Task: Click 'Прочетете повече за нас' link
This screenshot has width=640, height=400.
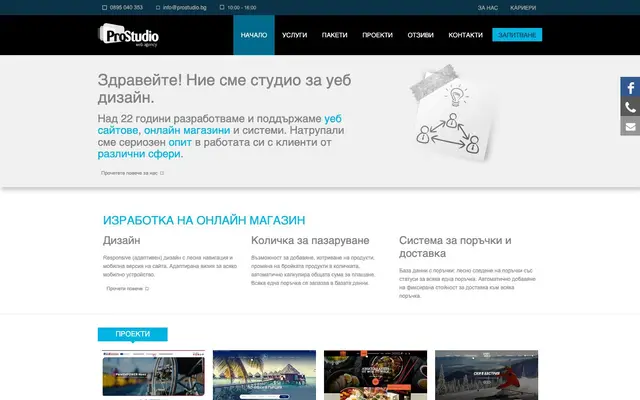Action: [132, 173]
